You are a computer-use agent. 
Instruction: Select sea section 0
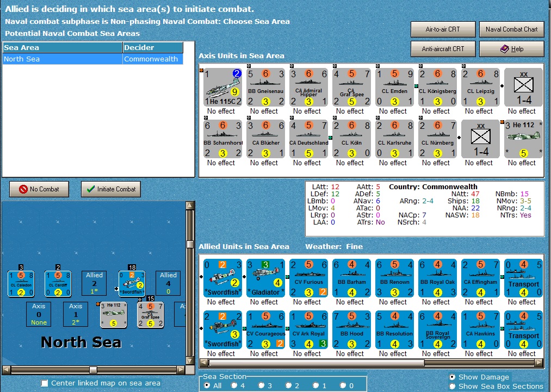[343, 385]
